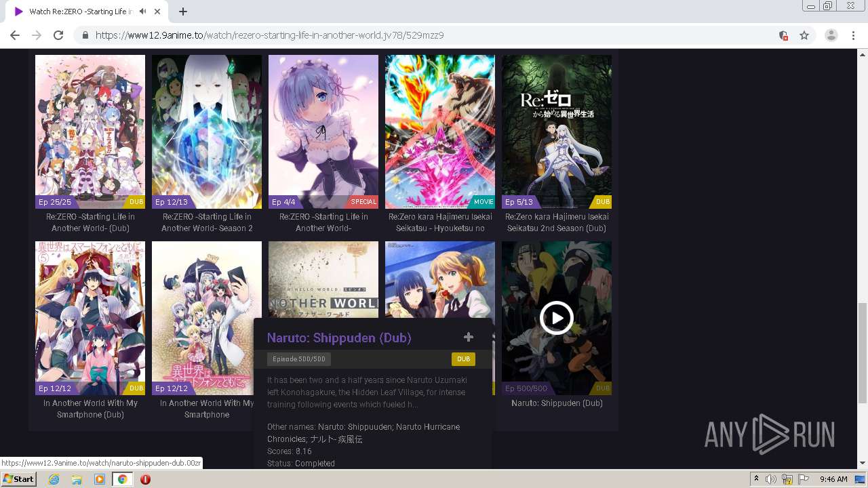View site security lock info

pos(85,35)
